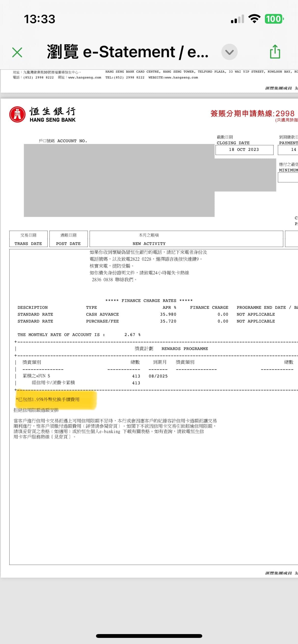Select the closing date 18 OCT 2023

point(244,150)
